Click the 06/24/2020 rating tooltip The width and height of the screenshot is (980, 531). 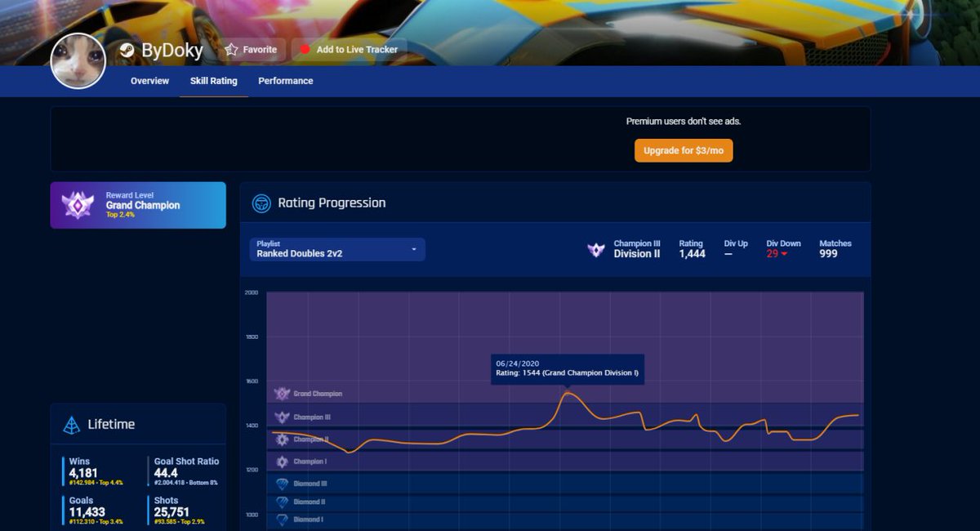[568, 368]
